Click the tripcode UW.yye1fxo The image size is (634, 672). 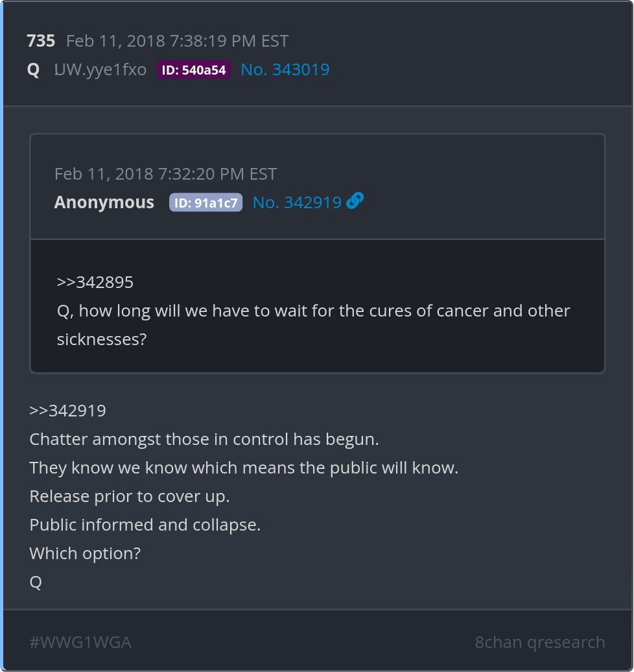pyautogui.click(x=100, y=70)
